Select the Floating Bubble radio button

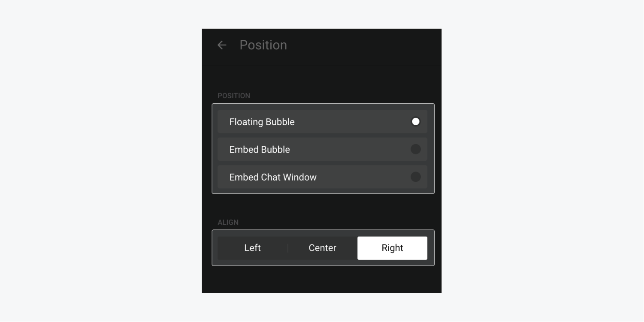(x=415, y=122)
